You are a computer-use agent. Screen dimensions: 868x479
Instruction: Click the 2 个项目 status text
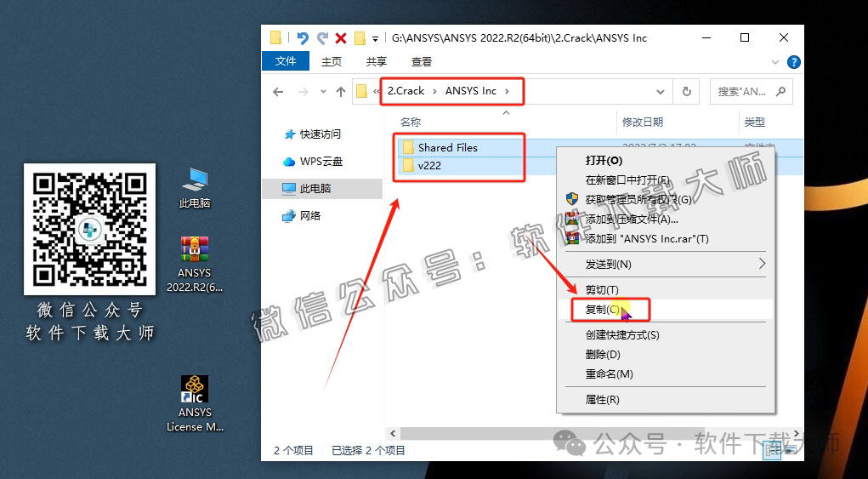pyautogui.click(x=293, y=450)
